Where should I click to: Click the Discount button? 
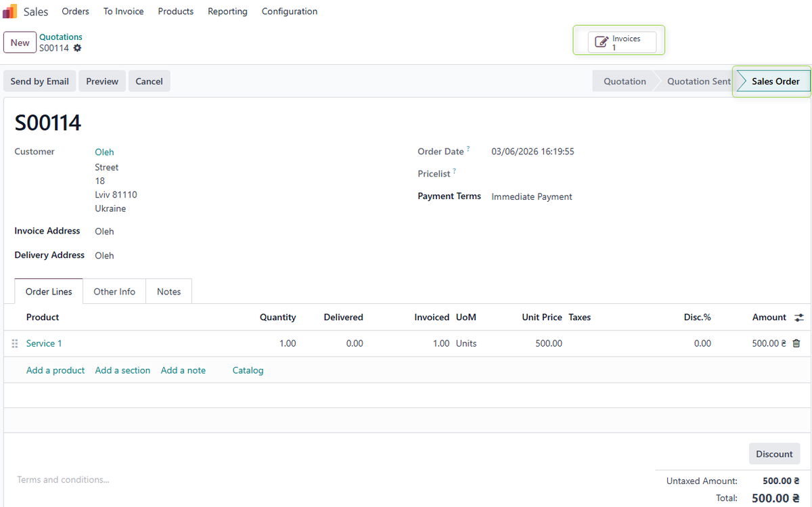[774, 454]
